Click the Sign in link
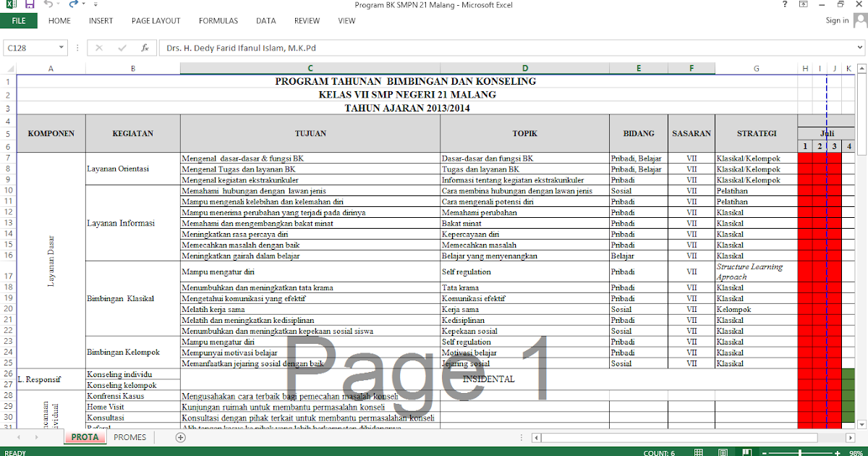Image resolution: width=868 pixels, height=456 pixels. 837,21
